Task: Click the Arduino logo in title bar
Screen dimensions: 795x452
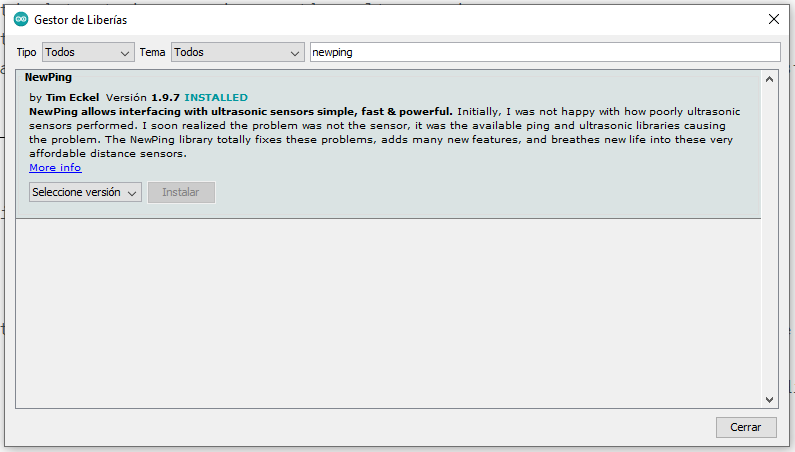Action: pos(21,19)
